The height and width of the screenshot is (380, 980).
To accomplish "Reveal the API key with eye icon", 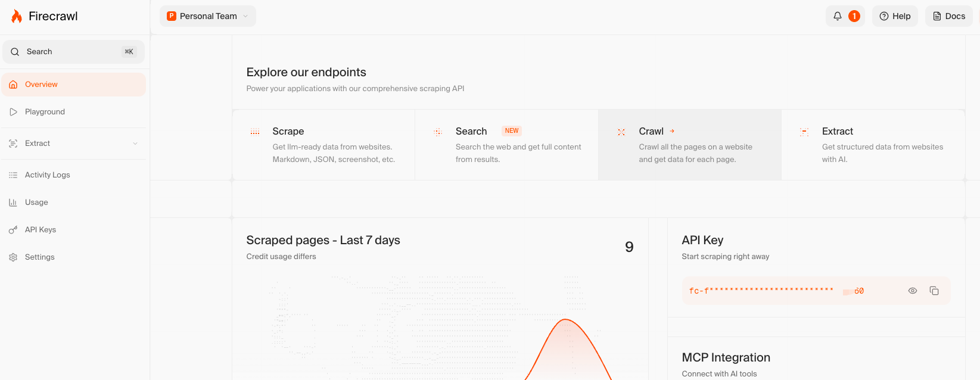I will [x=912, y=291].
